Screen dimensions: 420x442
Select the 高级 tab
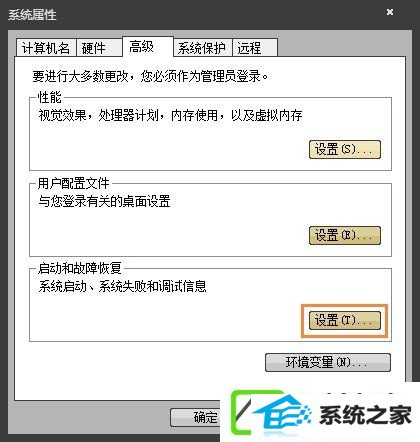(148, 47)
